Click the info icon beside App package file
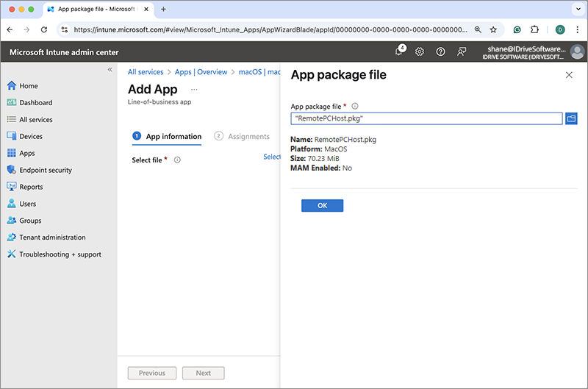The height and width of the screenshot is (389, 588). [x=355, y=106]
